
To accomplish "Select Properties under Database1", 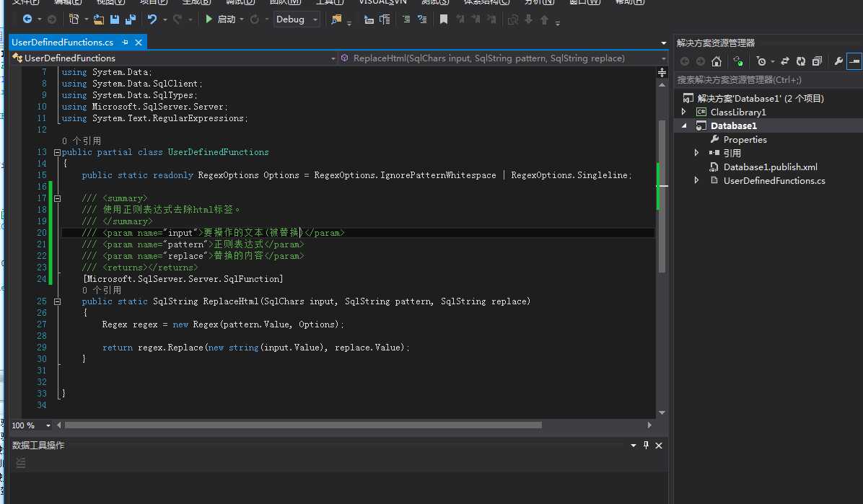I will [745, 139].
